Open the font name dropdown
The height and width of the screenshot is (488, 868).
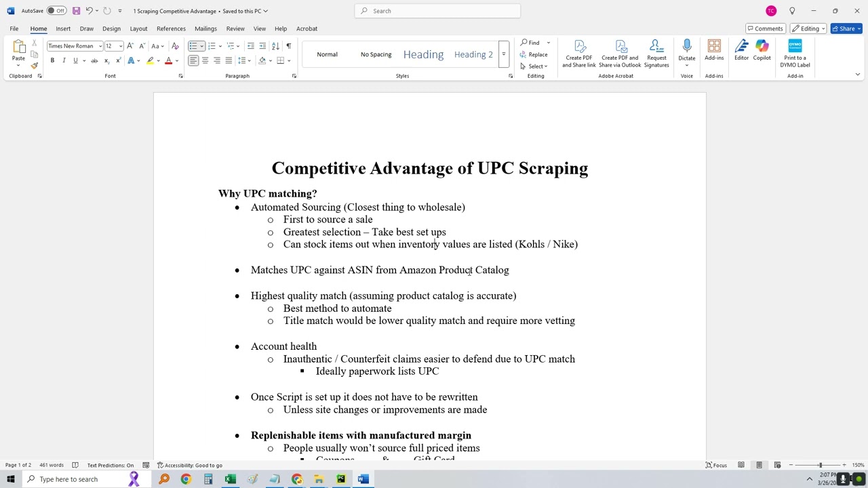[100, 46]
